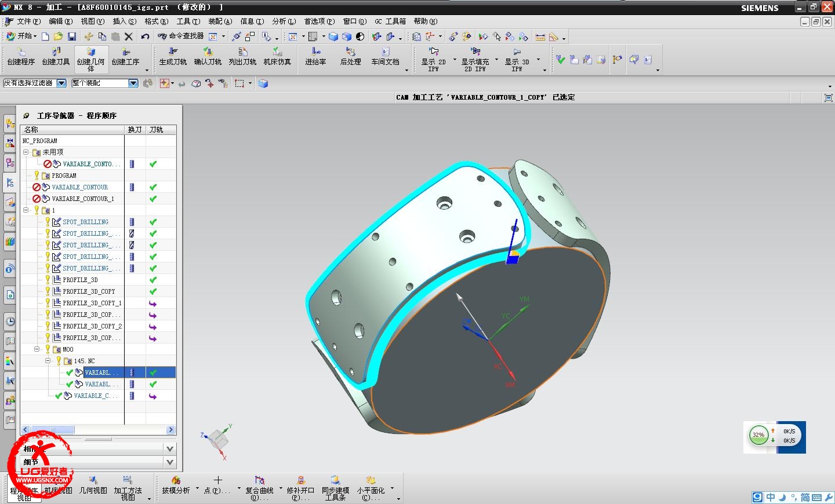Click the Open folder icon
The width and height of the screenshot is (835, 504).
coord(58,36)
